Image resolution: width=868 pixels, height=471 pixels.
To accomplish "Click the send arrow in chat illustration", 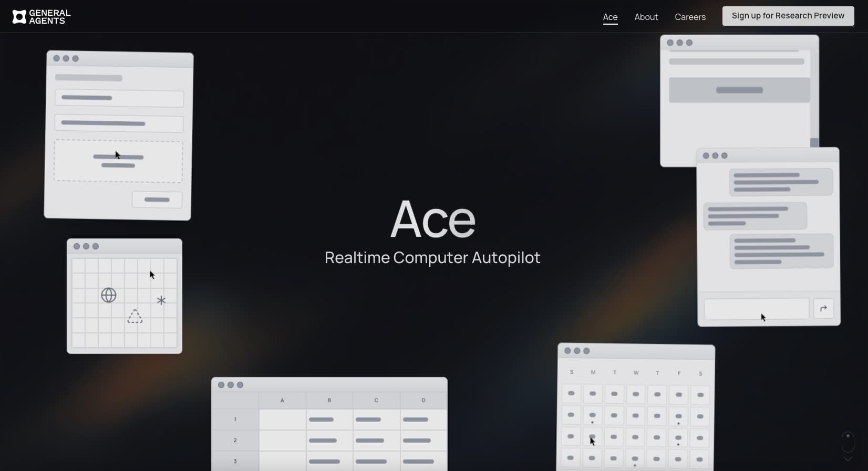I will pos(823,309).
